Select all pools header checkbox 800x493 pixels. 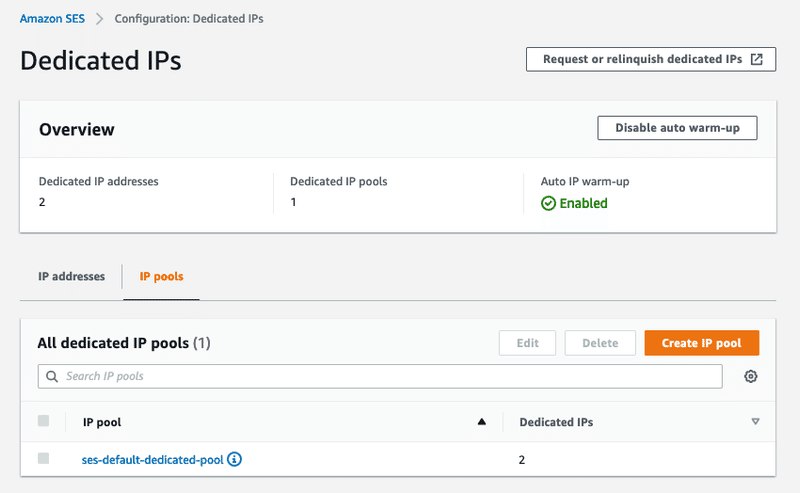[x=43, y=421]
